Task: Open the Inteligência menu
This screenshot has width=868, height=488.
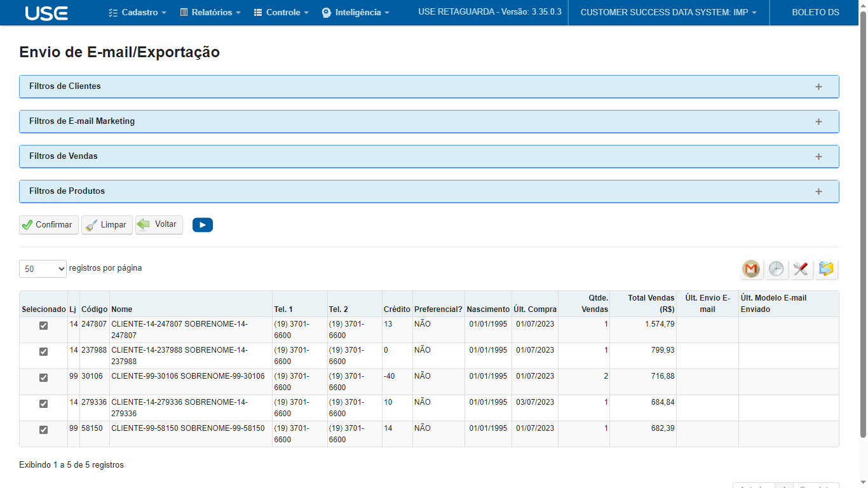Action: (355, 13)
